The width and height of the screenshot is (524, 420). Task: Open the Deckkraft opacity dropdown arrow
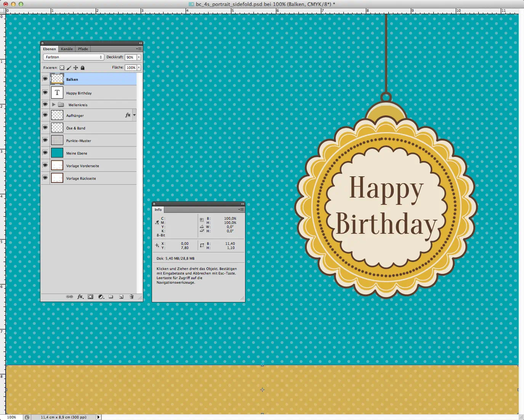[139, 57]
